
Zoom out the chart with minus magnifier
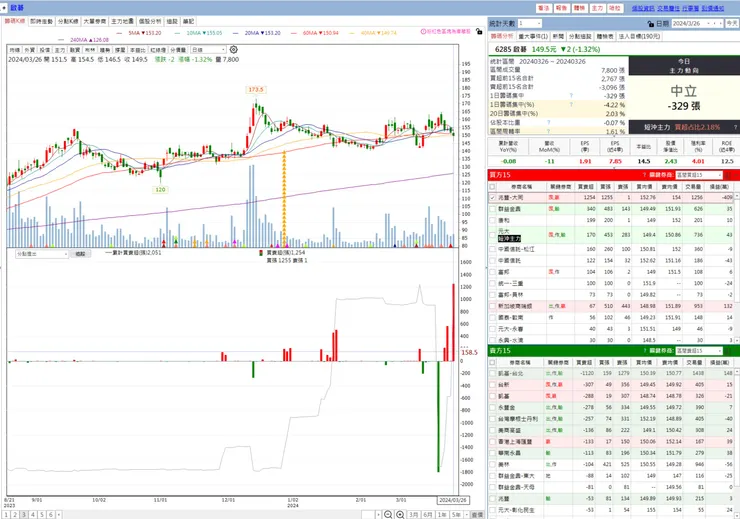click(x=388, y=515)
